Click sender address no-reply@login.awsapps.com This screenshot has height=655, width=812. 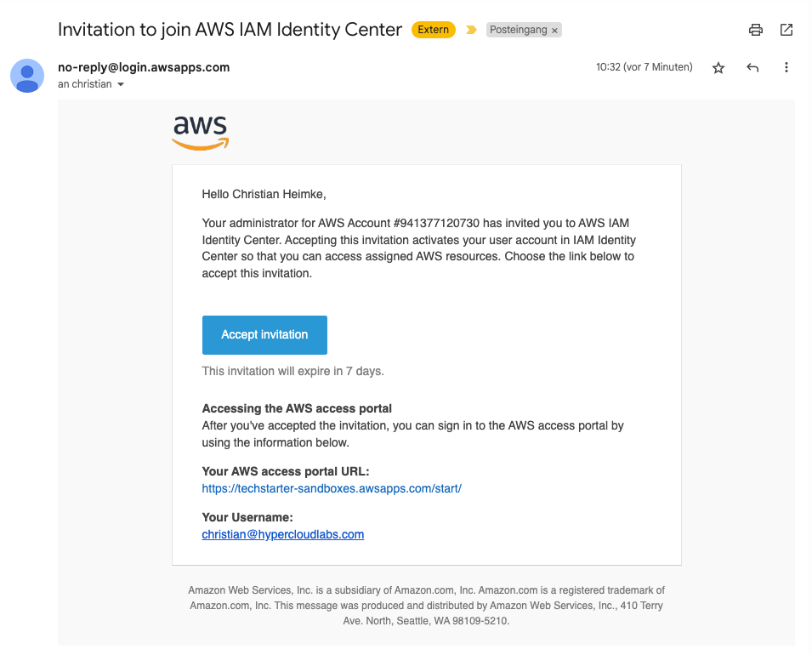[144, 67]
